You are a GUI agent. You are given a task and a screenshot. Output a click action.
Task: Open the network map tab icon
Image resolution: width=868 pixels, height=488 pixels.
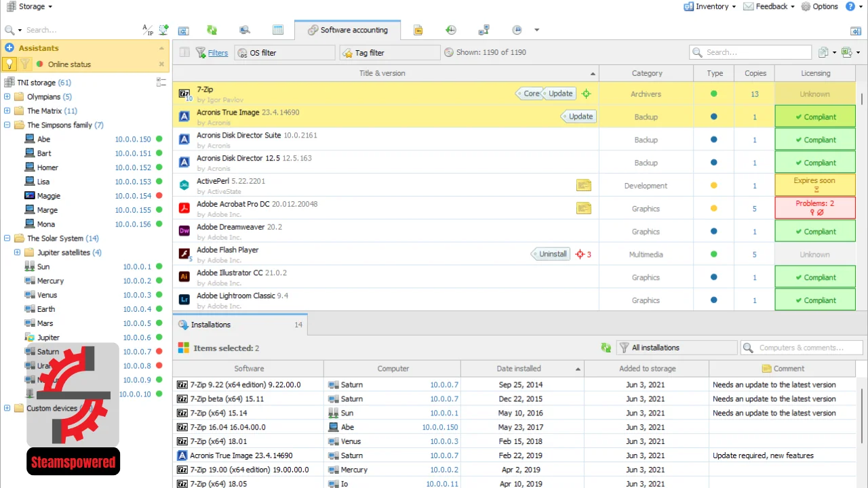(x=484, y=30)
